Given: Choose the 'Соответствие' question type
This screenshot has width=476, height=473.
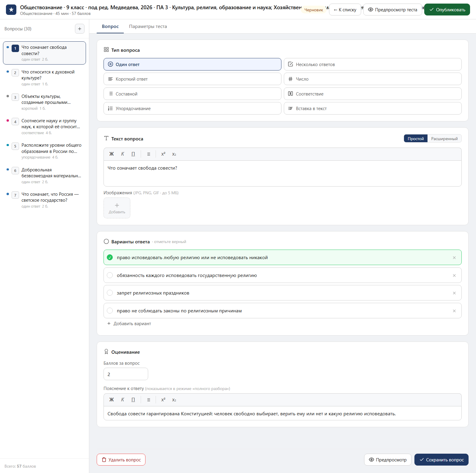Looking at the screenshot, I should [x=372, y=94].
